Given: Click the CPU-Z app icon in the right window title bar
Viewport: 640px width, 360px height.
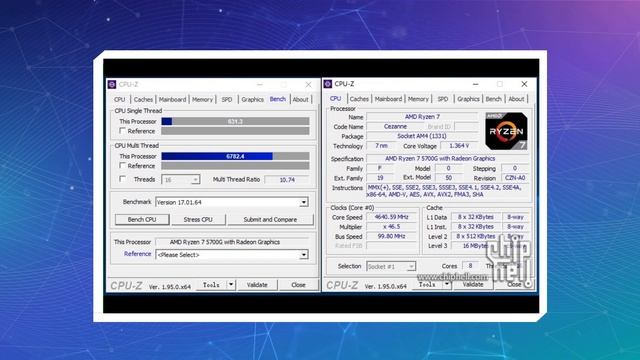Looking at the screenshot, I should pos(328,84).
